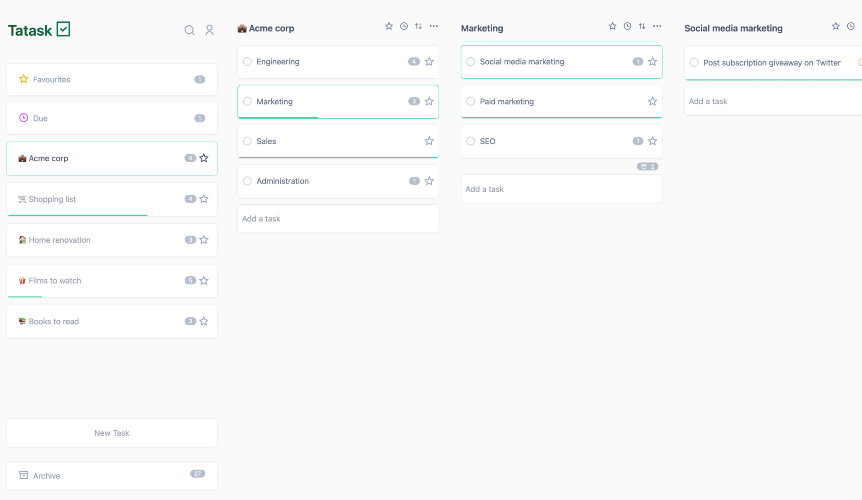Select Books to read list
The image size is (862, 500).
pyautogui.click(x=112, y=321)
